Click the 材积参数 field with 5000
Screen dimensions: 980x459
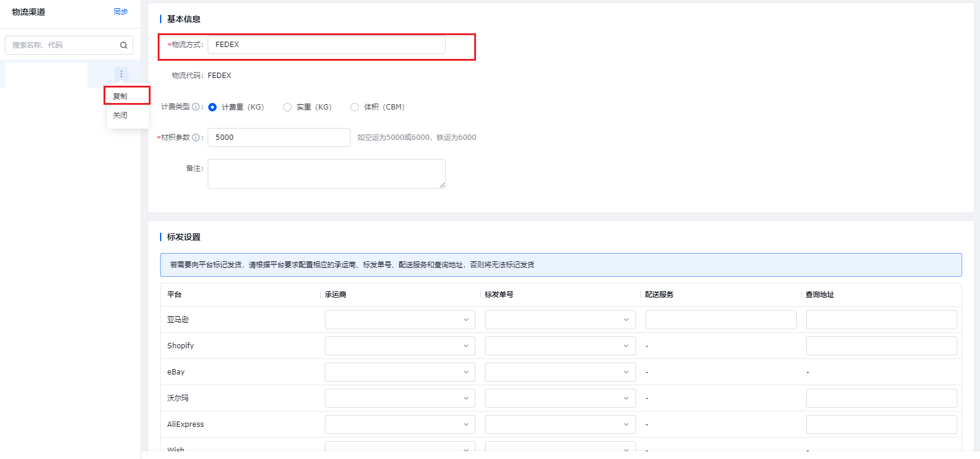click(279, 138)
